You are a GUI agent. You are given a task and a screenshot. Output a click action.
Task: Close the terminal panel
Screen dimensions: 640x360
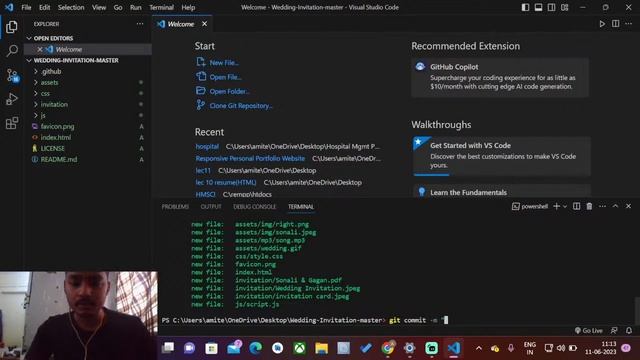point(629,207)
